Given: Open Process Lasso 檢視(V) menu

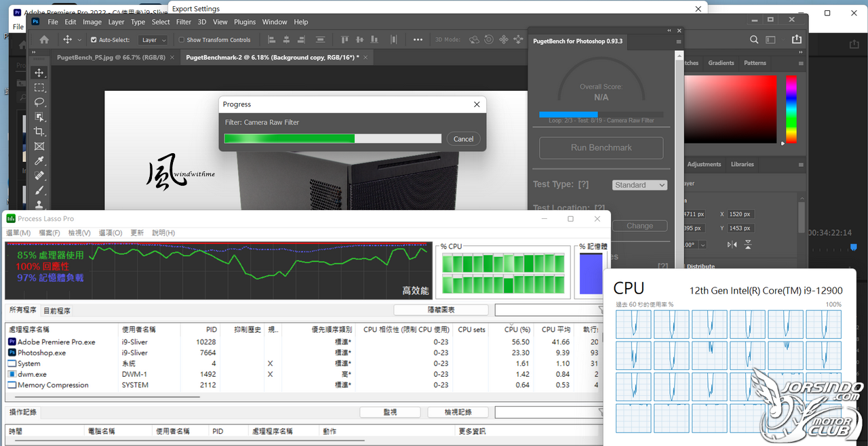Looking at the screenshot, I should [79, 232].
